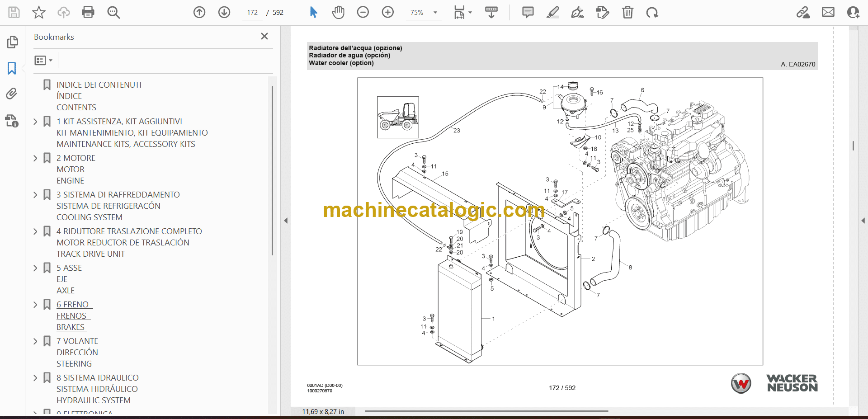Screen dimensions: 868x419
Task: Open the page fit options menu
Action: (462, 13)
